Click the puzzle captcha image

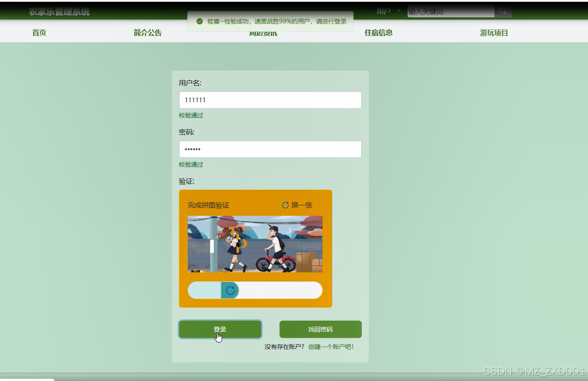[x=255, y=244]
